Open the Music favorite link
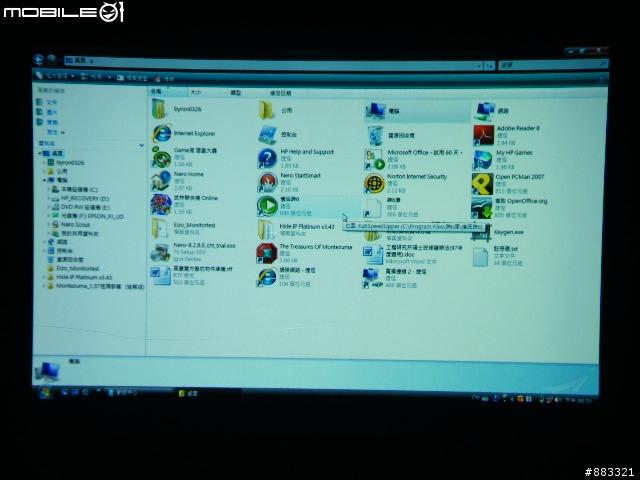 (47, 122)
